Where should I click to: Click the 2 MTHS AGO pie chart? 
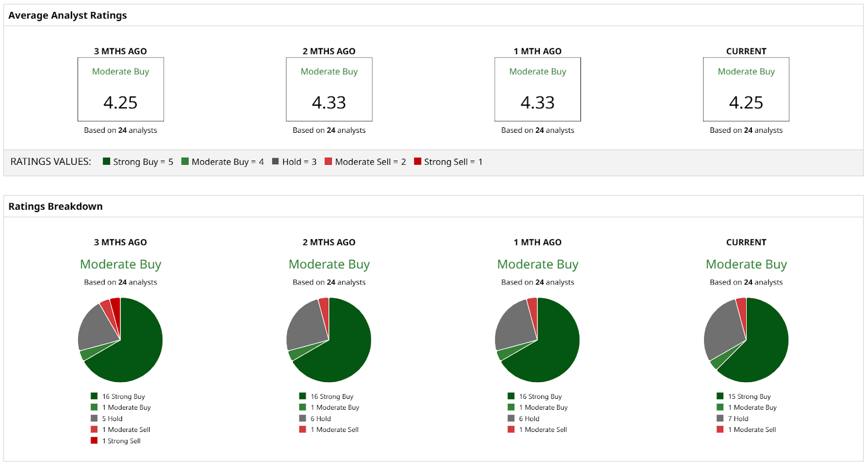(329, 340)
